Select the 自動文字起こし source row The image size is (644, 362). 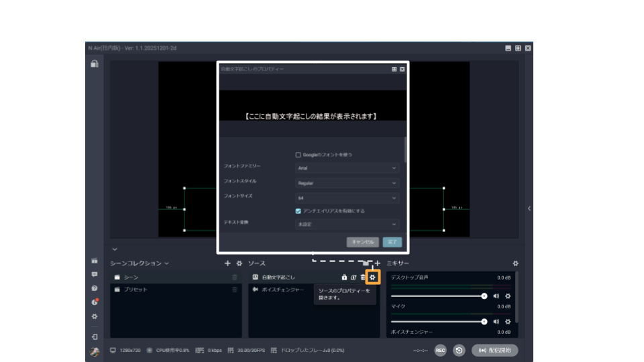pos(314,278)
